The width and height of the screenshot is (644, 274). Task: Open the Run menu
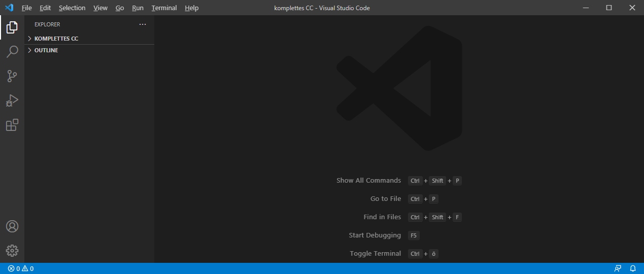click(x=138, y=8)
